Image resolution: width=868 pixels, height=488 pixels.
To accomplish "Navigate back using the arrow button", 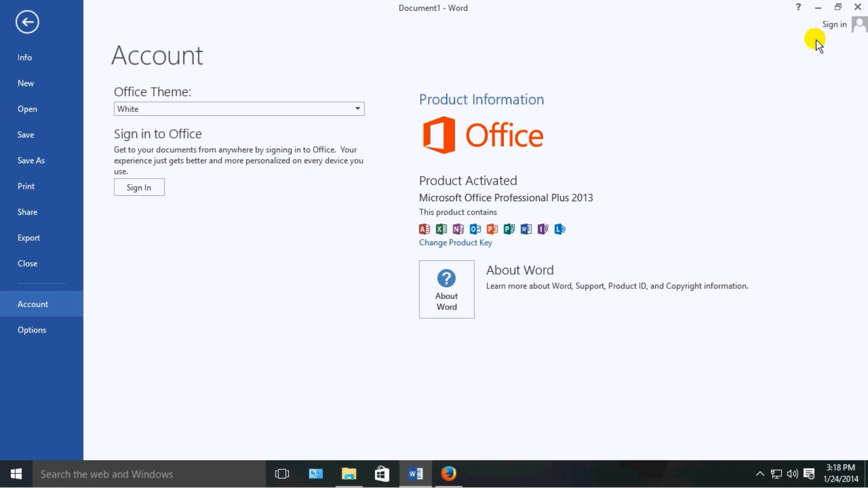I will [28, 21].
